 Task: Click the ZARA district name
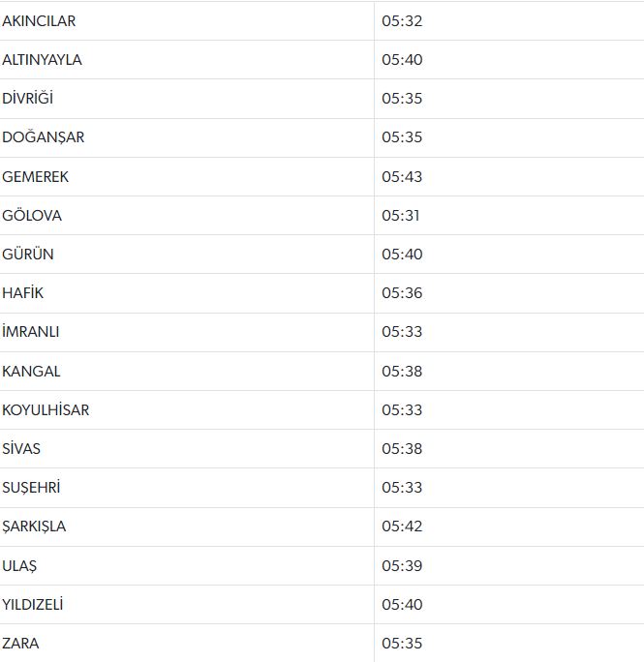coord(20,644)
